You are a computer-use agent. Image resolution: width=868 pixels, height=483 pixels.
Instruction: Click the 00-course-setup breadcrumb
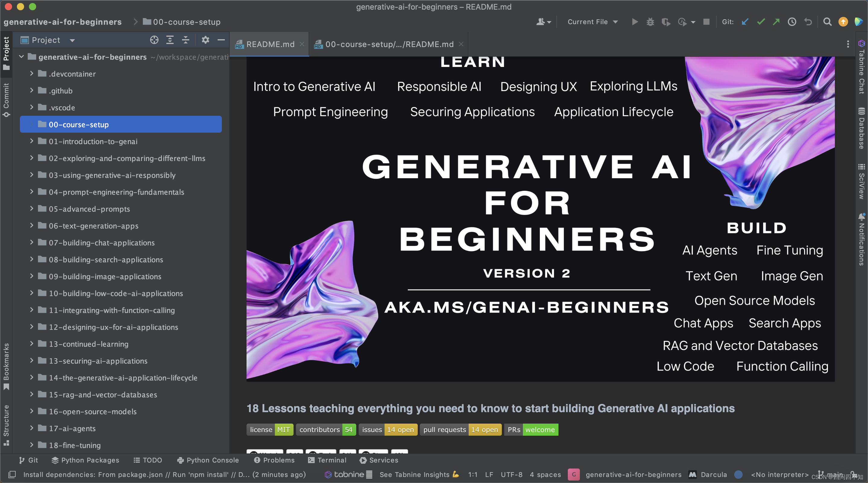click(x=182, y=22)
